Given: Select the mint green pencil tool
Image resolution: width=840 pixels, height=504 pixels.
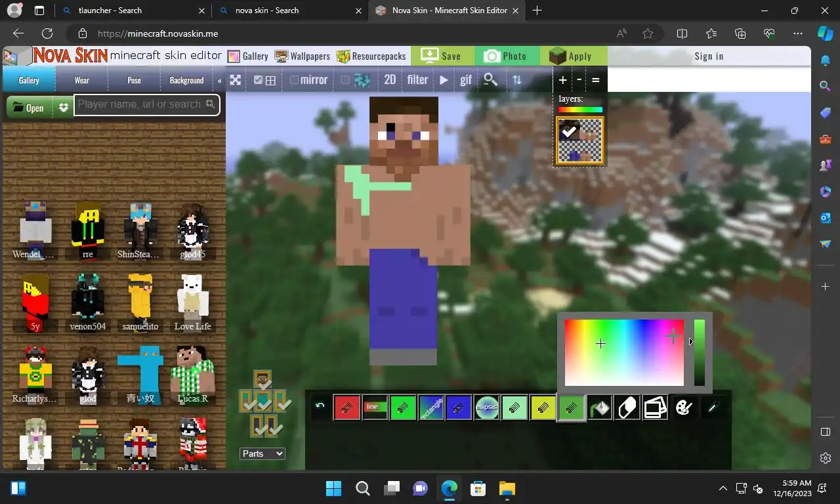Looking at the screenshot, I should point(514,408).
